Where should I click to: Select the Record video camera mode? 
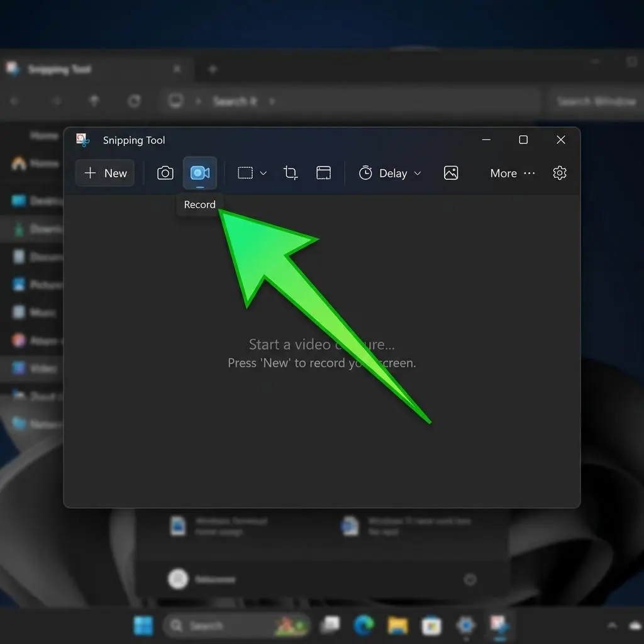200,173
